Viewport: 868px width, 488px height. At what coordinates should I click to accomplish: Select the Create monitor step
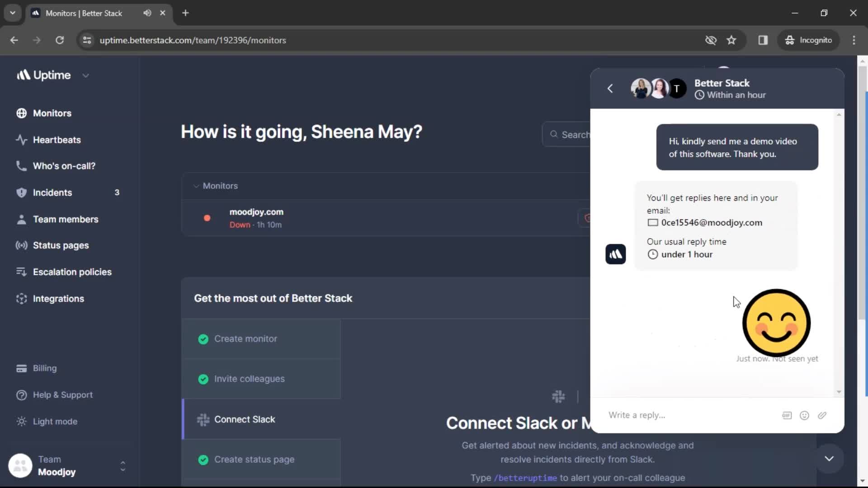click(261, 339)
